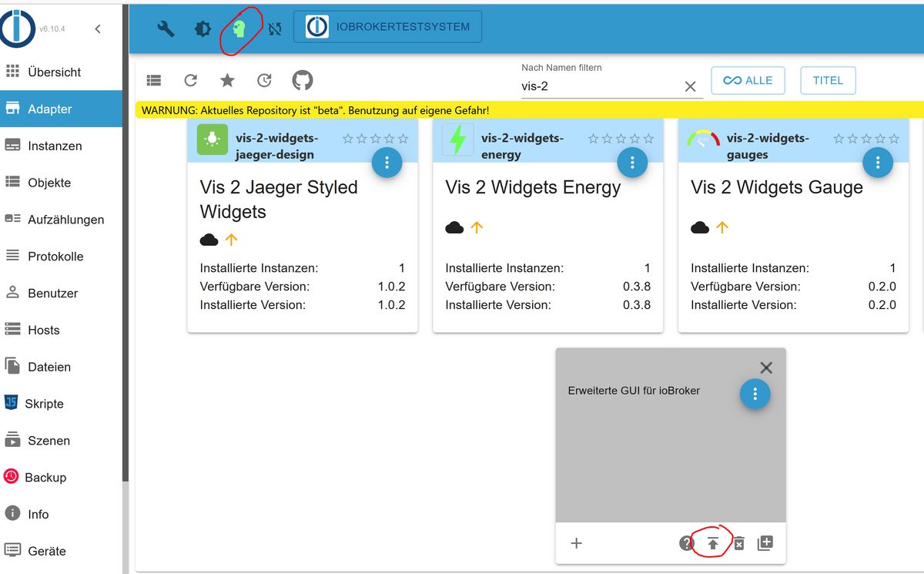This screenshot has width=924, height=574.
Task: Open Aufzählungen section
Action: tap(61, 220)
